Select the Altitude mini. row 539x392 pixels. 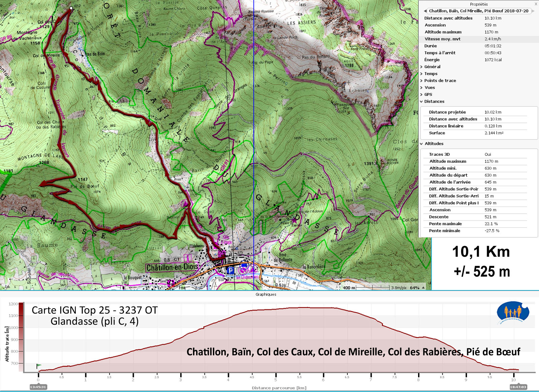click(478, 168)
